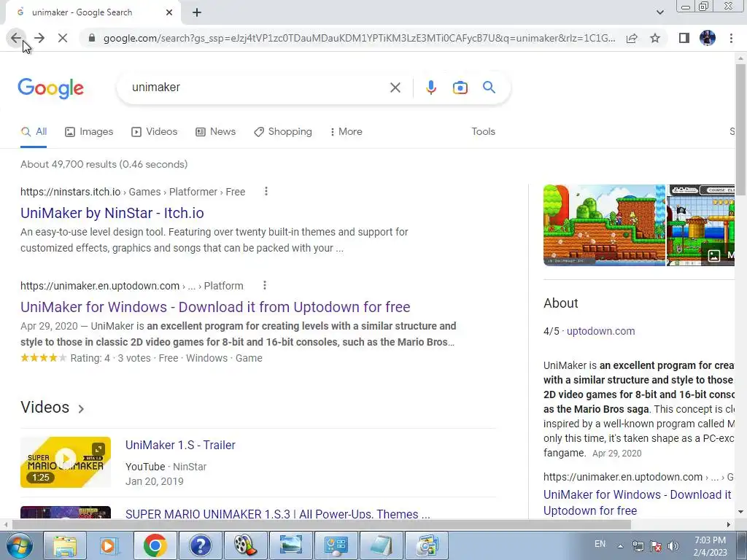Close the unimaker Google Search tab
This screenshot has height=560, width=747.
click(169, 12)
